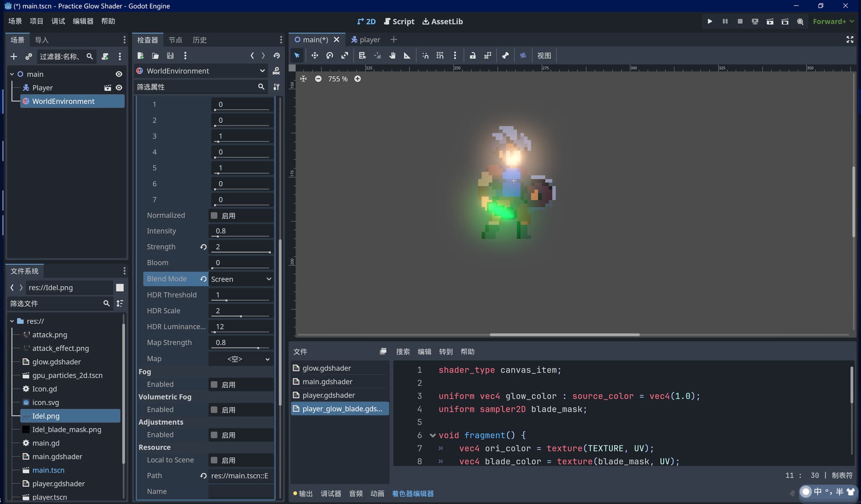Screen dimensions: 861x504
Task: Open the Blend Mode Screen dropdown
Action: coord(241,279)
